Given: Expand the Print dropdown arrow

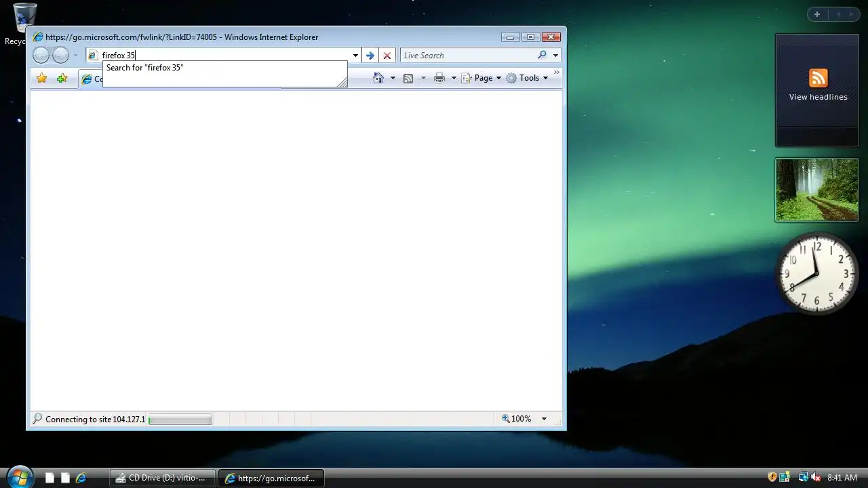Looking at the screenshot, I should tap(454, 78).
